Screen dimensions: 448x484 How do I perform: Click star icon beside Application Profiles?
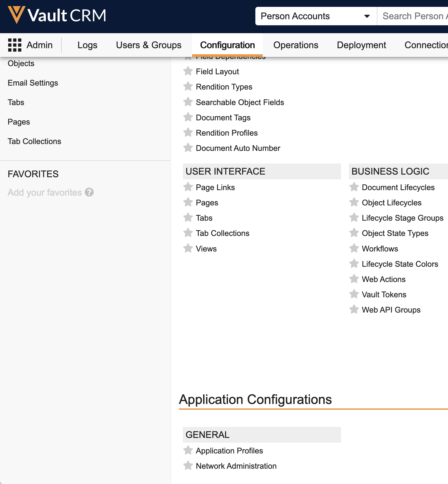coord(188,450)
